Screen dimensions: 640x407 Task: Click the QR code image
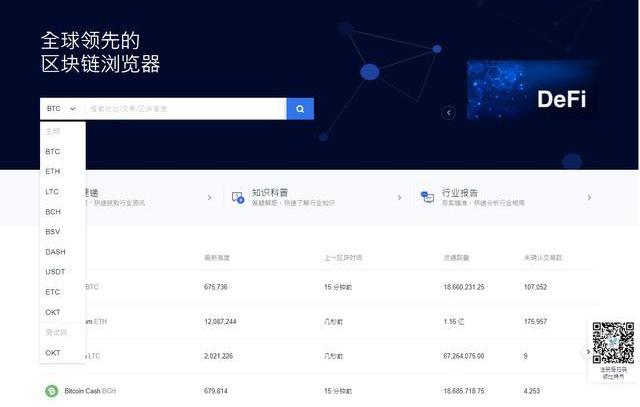click(x=613, y=342)
